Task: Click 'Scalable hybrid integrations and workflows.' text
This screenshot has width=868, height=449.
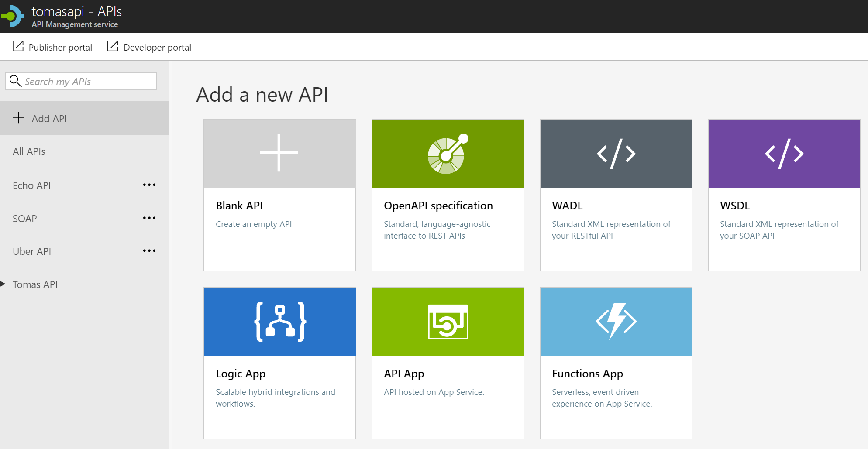Action: click(x=276, y=398)
